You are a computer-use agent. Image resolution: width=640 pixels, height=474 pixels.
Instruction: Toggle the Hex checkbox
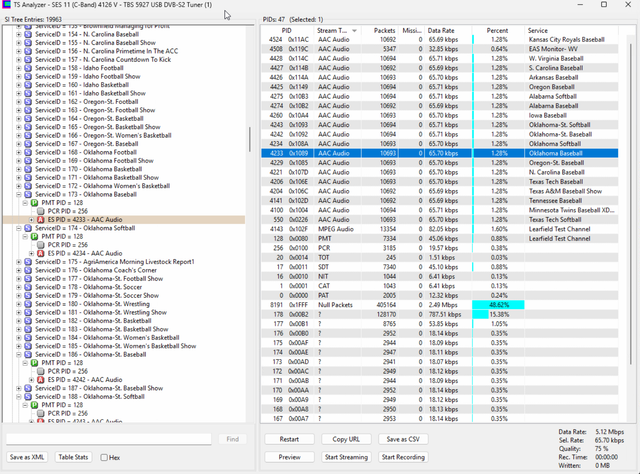point(104,457)
